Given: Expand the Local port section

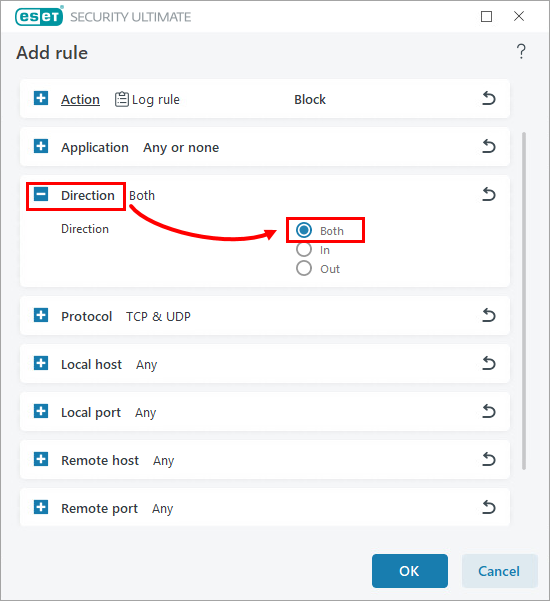Looking at the screenshot, I should (41, 411).
